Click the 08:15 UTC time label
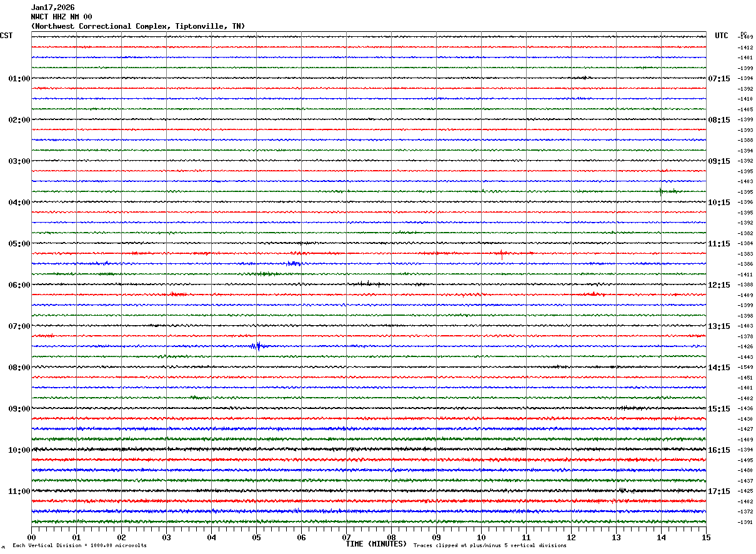Image resolution: width=756 pixels, height=554 pixels. tap(719, 120)
